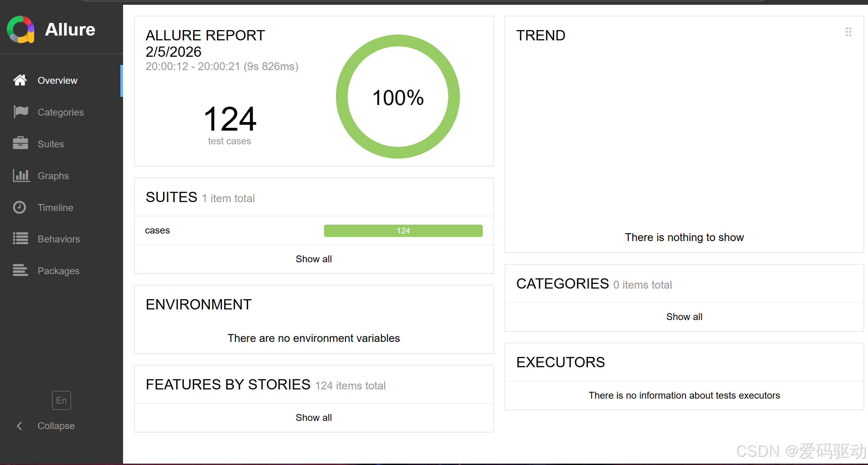This screenshot has height=465, width=868.
Task: Open Categories via the flag icon
Action: coord(21,112)
